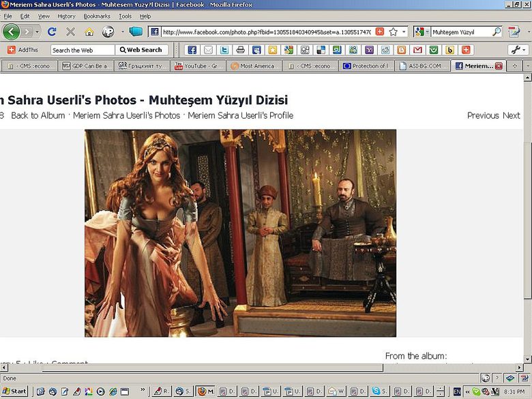
Task: Open the Home page via house icon
Action: [89, 32]
